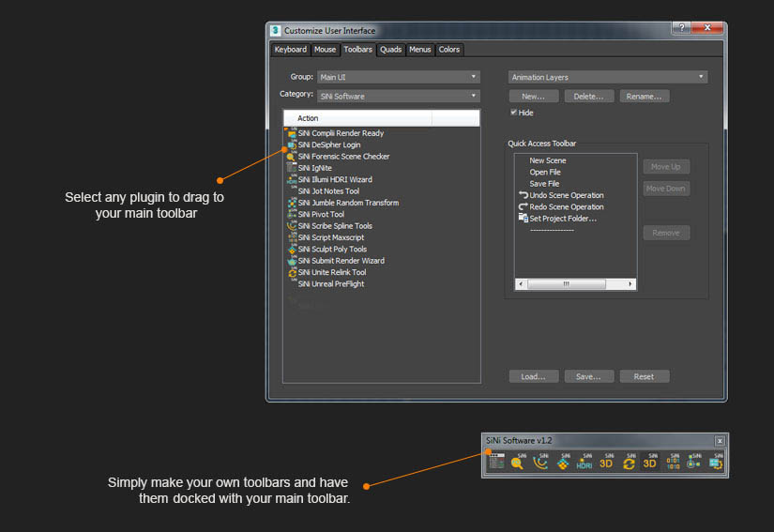Launch the HDRI icon in SiNi toolbar
This screenshot has width=774, height=532.
coord(584,462)
